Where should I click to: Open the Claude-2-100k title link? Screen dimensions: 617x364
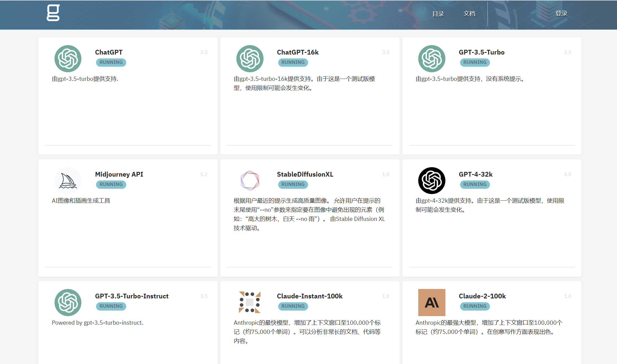pos(482,296)
